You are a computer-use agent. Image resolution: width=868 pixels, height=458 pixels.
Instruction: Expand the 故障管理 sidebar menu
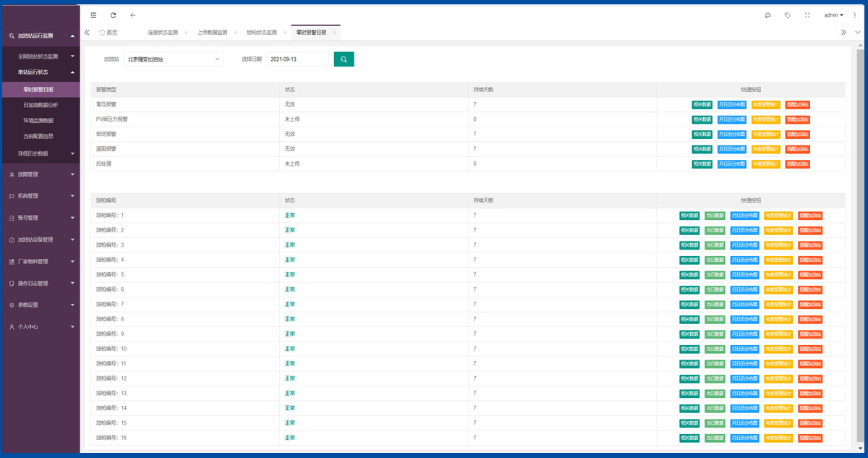click(40, 174)
